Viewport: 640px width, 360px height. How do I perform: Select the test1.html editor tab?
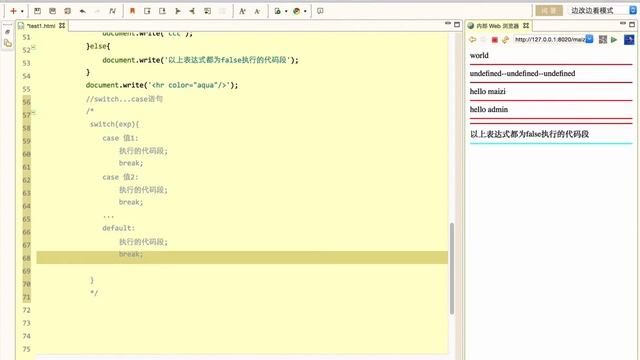(41, 26)
